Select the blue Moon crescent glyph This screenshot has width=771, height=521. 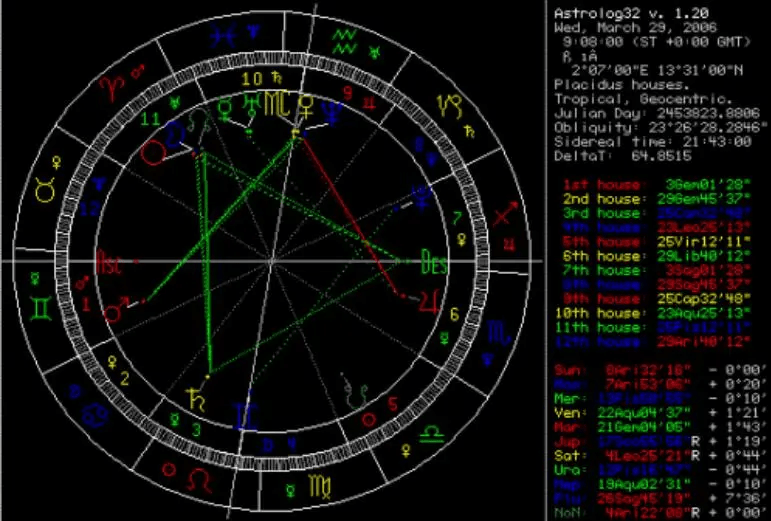[175, 135]
